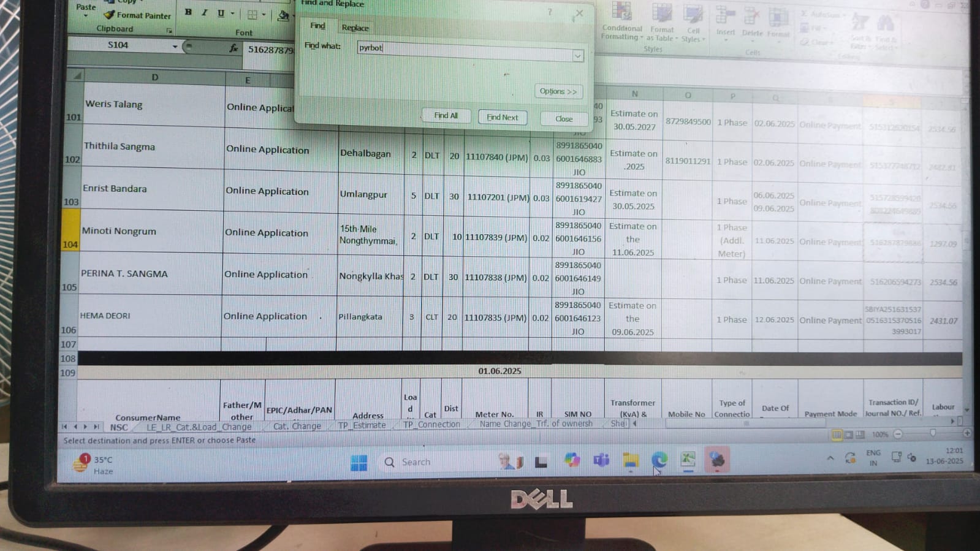The width and height of the screenshot is (980, 551).
Task: Switch to Find tab in dialog
Action: pyautogui.click(x=317, y=26)
